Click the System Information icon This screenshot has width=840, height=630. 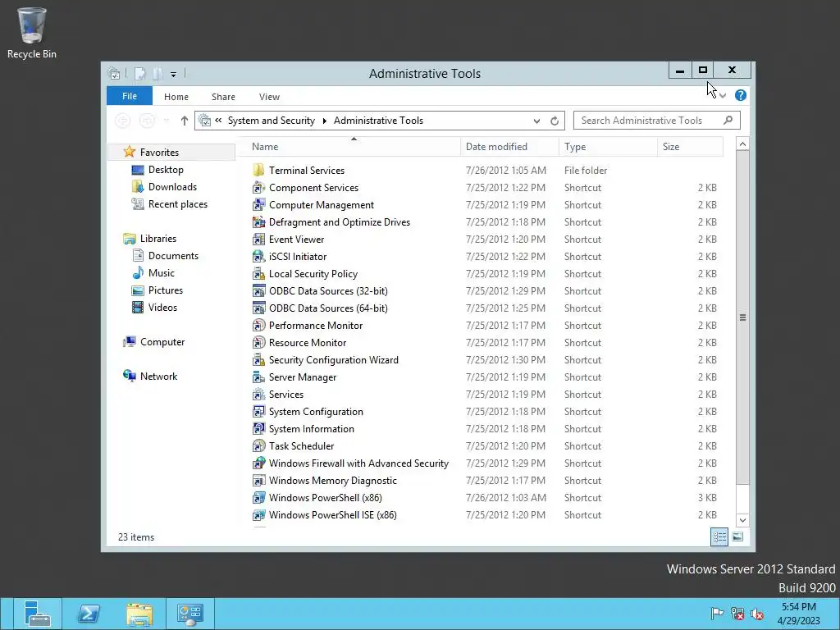pyautogui.click(x=258, y=428)
